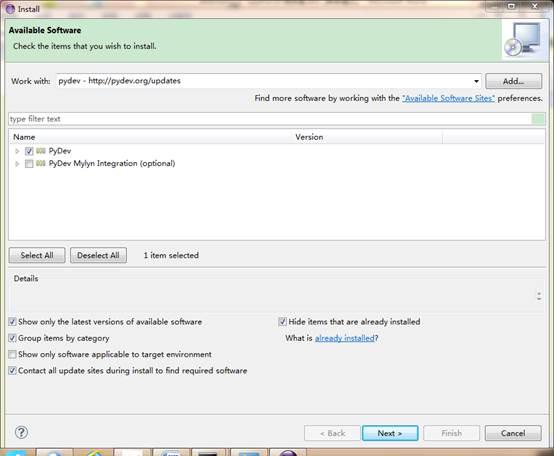Viewport: 554px width, 456px height.
Task: Click the PyDev category icon
Action: point(41,151)
